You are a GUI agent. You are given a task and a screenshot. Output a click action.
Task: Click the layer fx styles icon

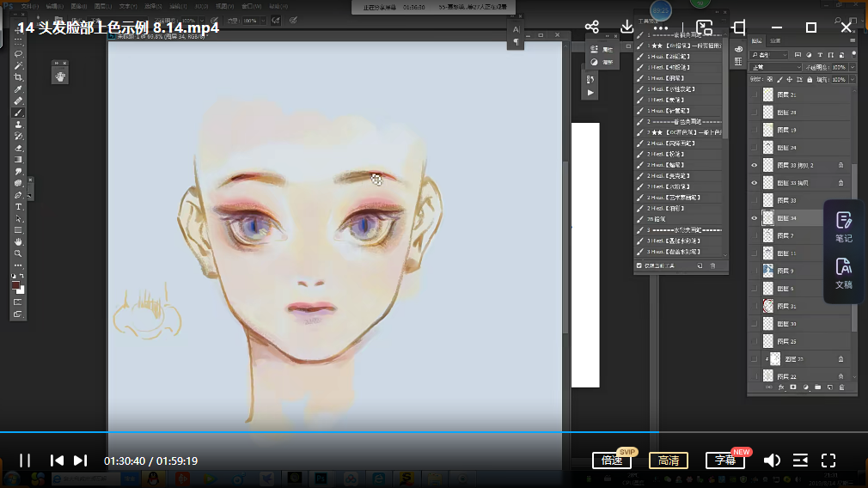tap(781, 387)
